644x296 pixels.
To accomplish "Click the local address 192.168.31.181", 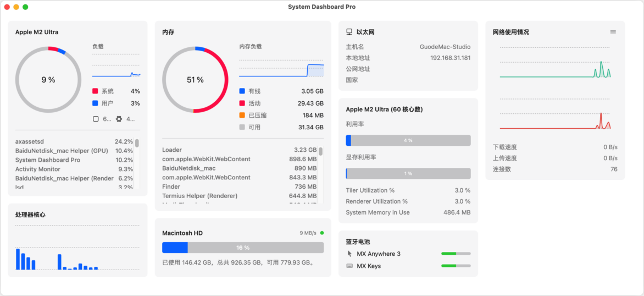I will [x=450, y=58].
